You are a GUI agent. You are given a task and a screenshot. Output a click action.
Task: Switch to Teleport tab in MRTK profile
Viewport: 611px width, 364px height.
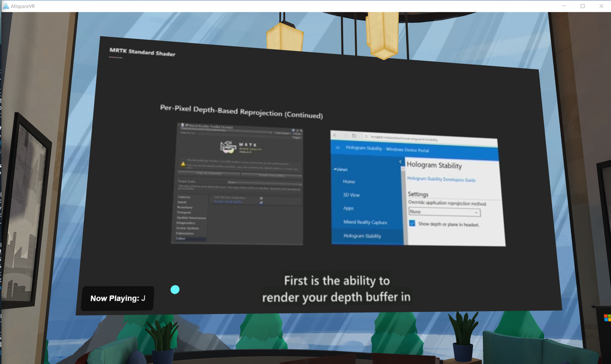coord(184,212)
